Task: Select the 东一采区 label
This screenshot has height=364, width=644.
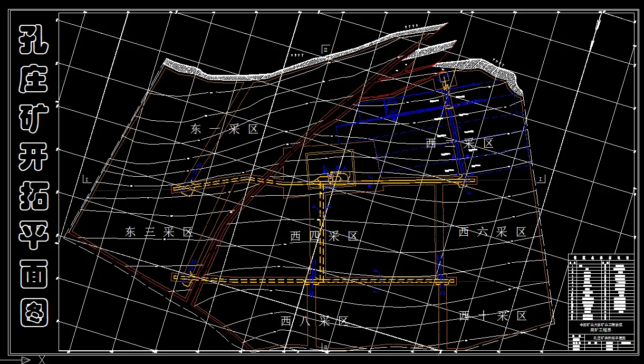Action: 225,129
